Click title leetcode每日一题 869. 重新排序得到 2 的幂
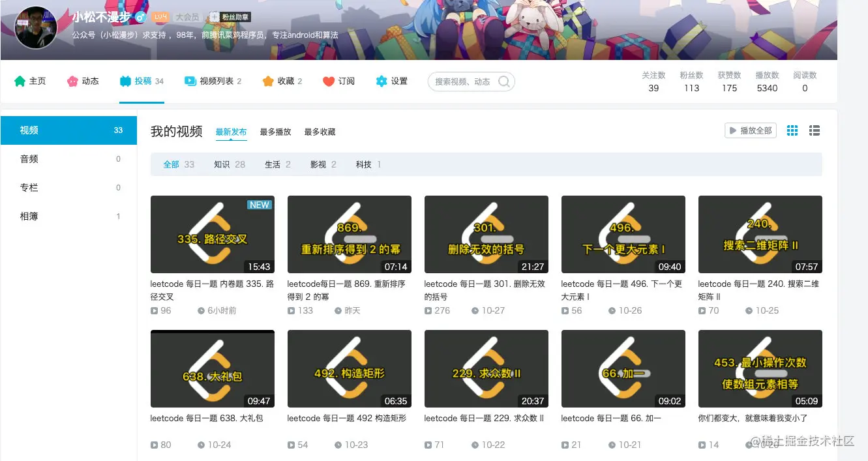The height and width of the screenshot is (461, 868). 348,290
